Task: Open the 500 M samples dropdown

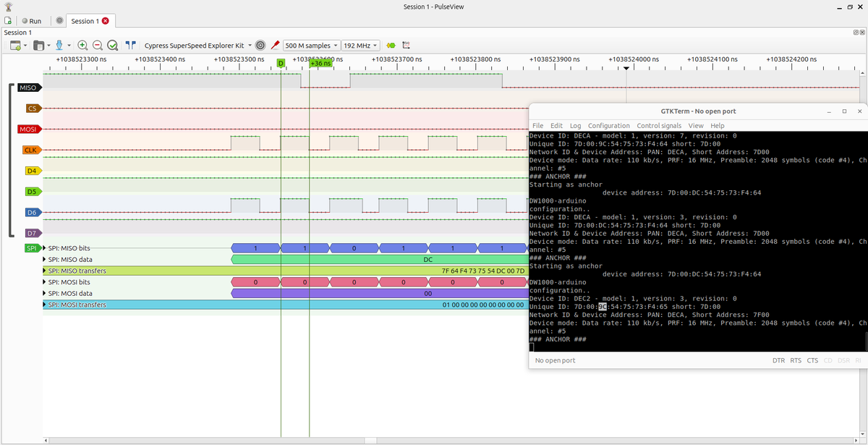Action: tap(311, 45)
